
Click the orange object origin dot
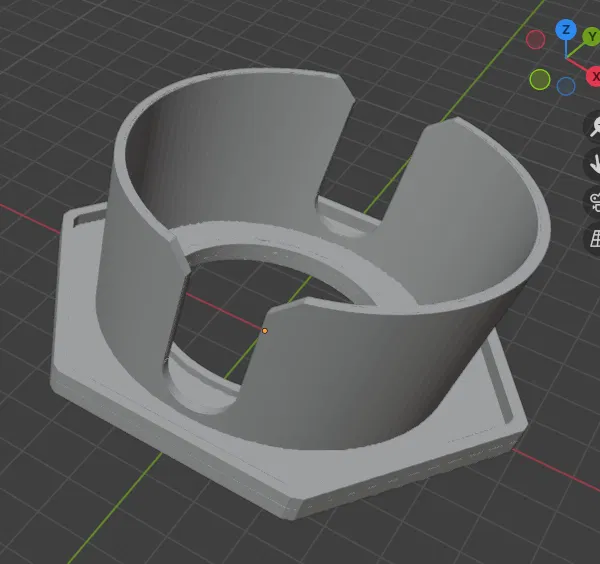click(x=264, y=331)
